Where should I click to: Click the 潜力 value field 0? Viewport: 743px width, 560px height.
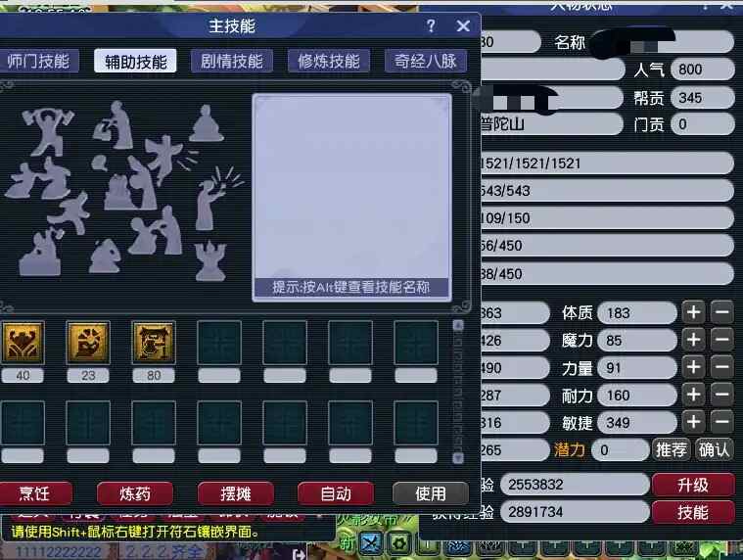[x=622, y=449]
